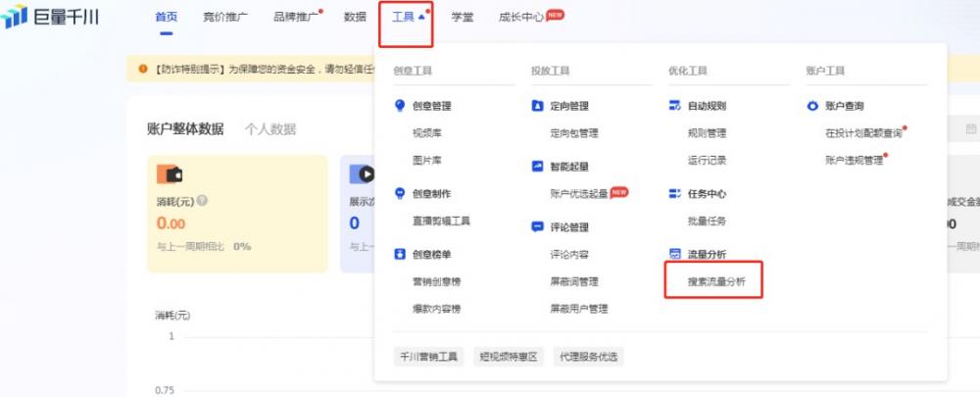Open 账户违规管理

point(854,160)
